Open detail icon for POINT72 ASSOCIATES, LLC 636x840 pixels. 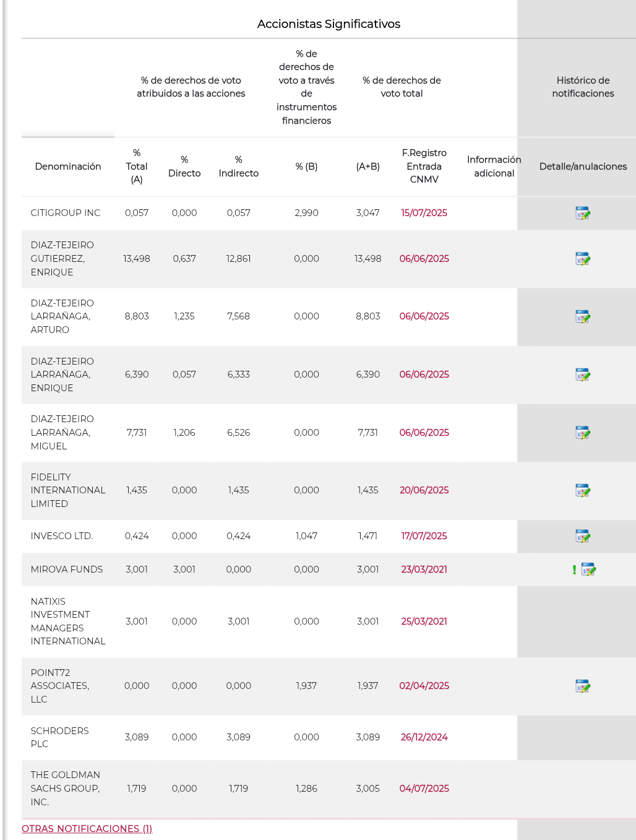pyautogui.click(x=583, y=686)
